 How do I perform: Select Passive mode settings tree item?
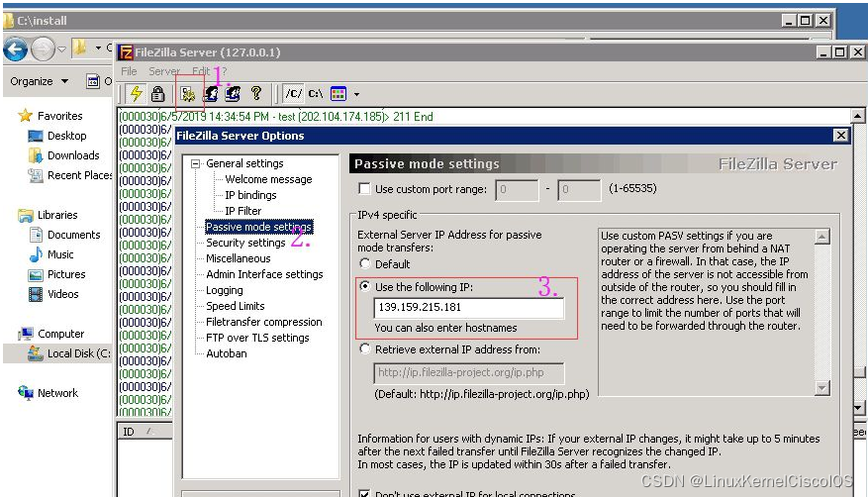pyautogui.click(x=258, y=227)
